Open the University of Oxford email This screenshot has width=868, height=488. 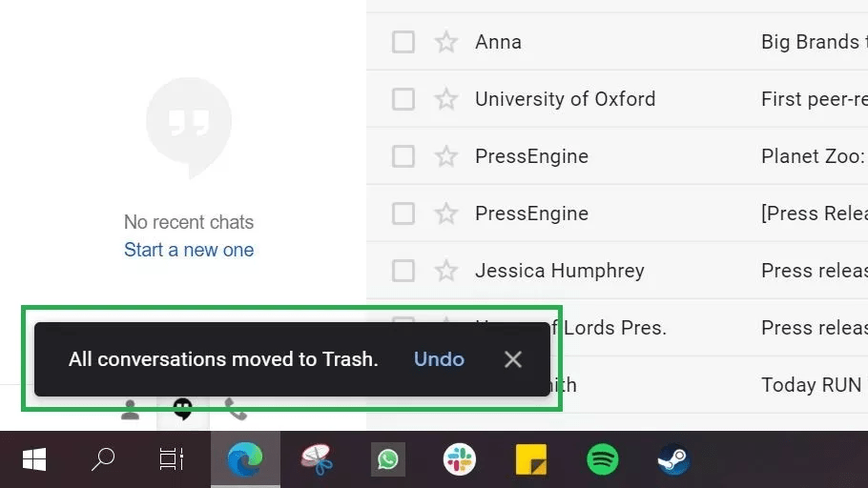tap(566, 99)
